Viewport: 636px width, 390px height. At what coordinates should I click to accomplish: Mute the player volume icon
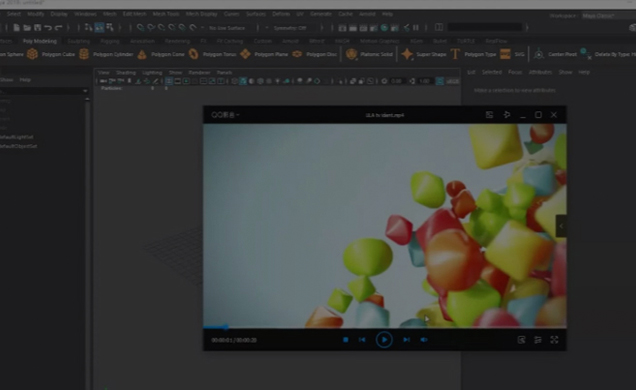click(x=424, y=340)
